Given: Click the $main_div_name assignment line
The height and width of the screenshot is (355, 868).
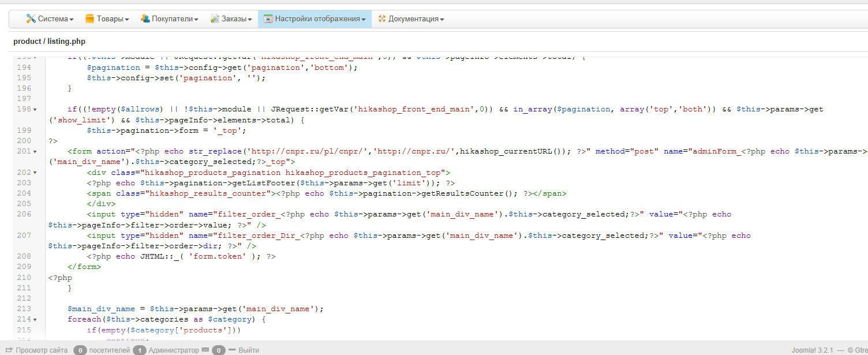Looking at the screenshot, I should [x=196, y=309].
